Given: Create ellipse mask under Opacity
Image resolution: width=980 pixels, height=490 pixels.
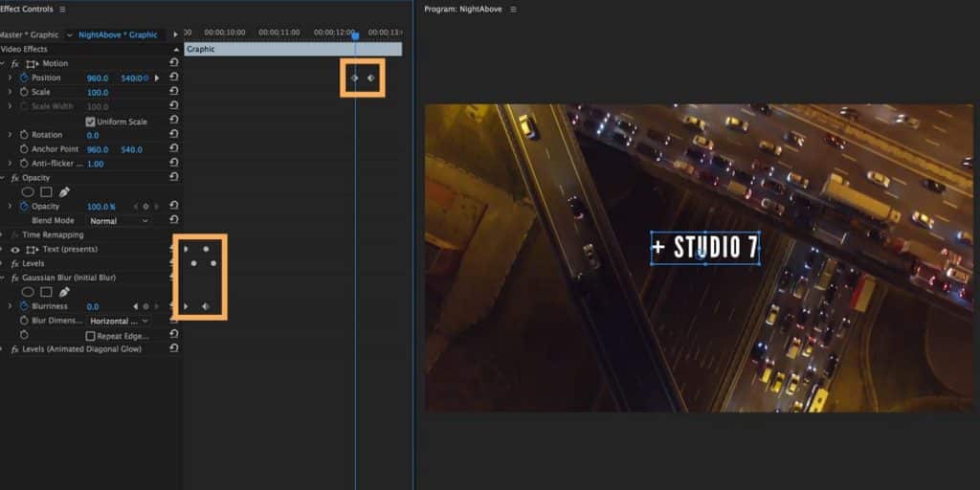Looking at the screenshot, I should (28, 191).
